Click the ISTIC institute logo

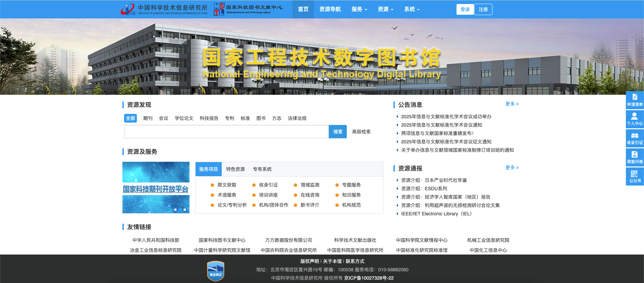[x=164, y=9]
